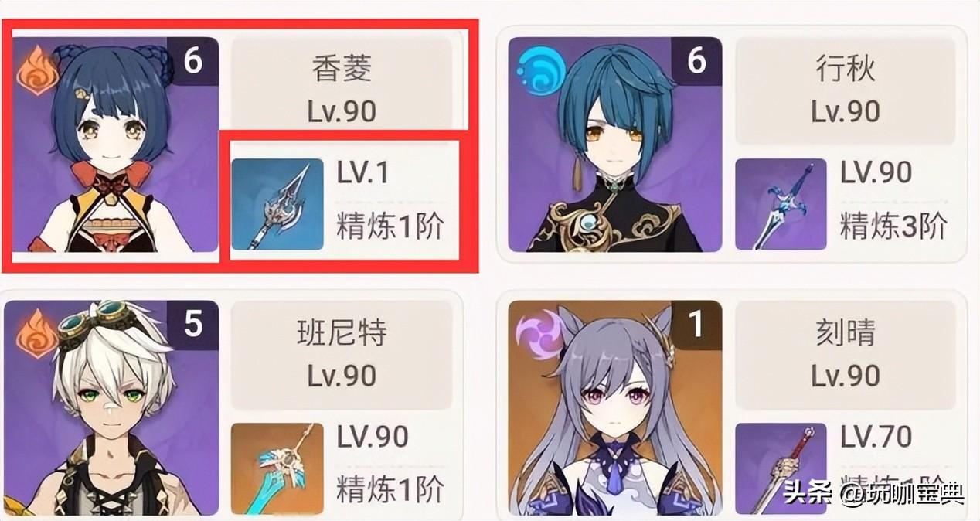Select Xiangling's polearm weapon icon
The width and height of the screenshot is (980, 521).
(x=277, y=204)
